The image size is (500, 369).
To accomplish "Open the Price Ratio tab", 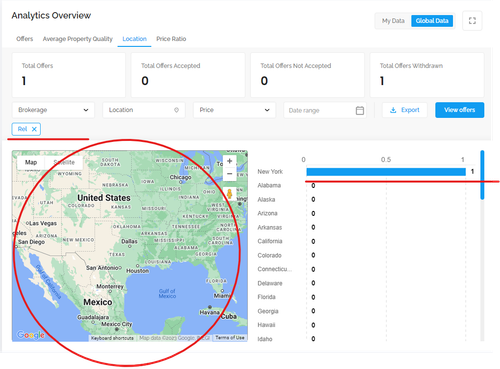I will coord(171,39).
